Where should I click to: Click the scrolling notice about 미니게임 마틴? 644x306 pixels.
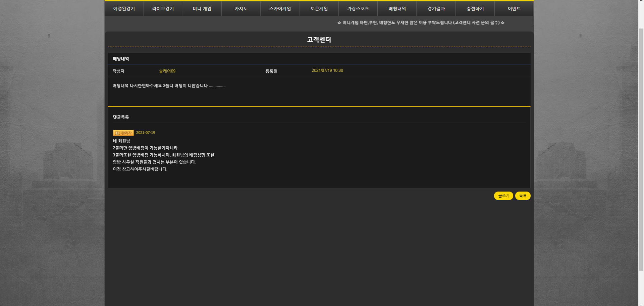pos(421,23)
